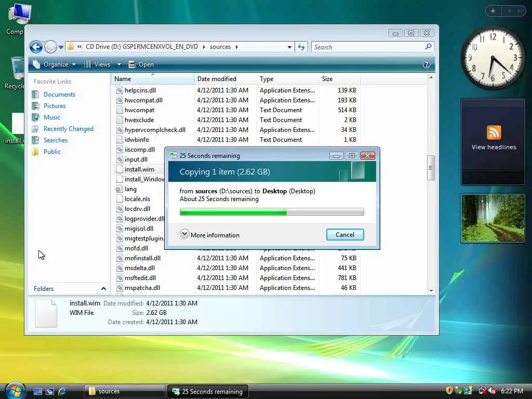Select hwcompat.dll in the file list
532x399 pixels.
click(143, 100)
